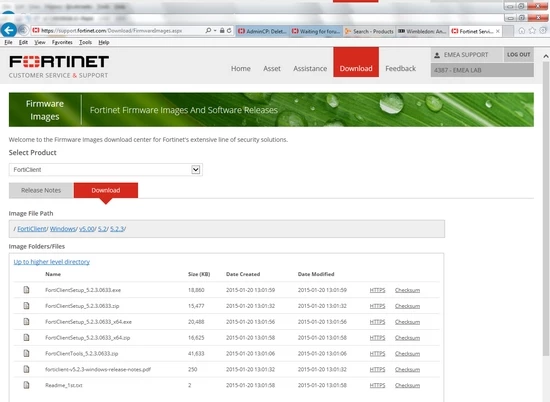The image size is (550, 402).
Task: Select the red Download navigation item
Action: (356, 62)
